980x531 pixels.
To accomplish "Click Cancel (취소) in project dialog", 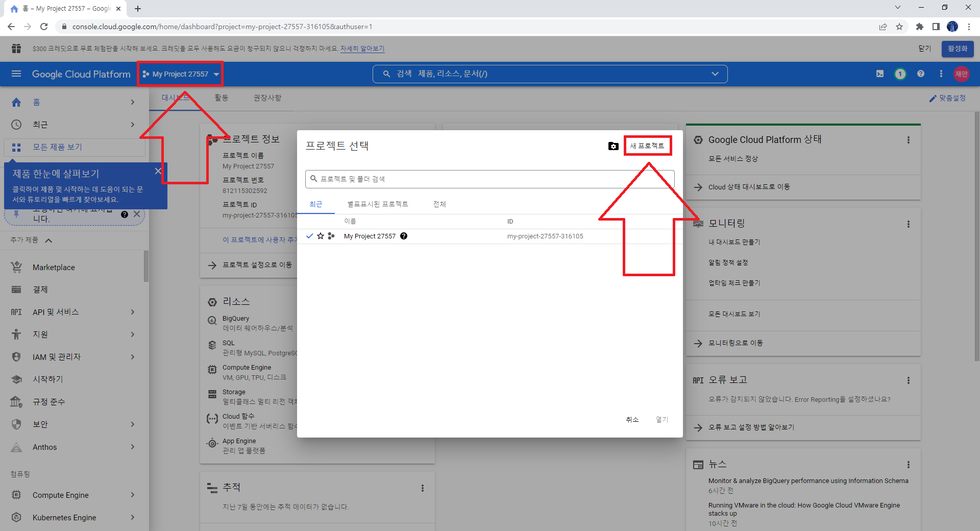I will tap(632, 420).
